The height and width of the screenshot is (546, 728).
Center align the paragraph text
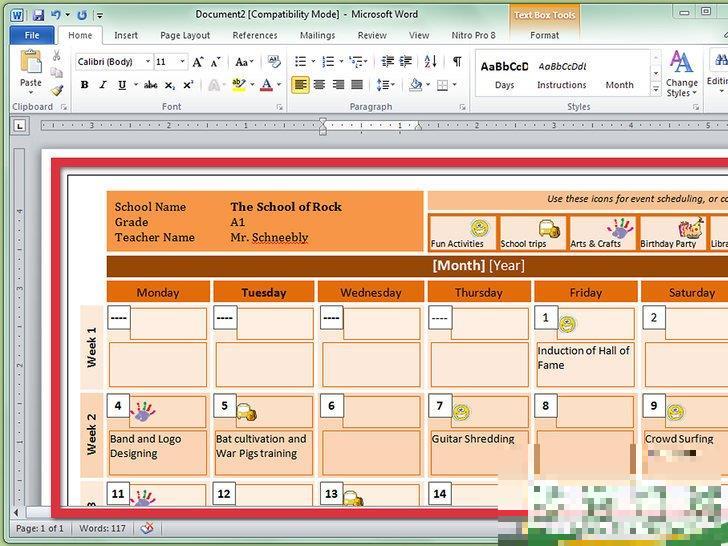(x=320, y=86)
